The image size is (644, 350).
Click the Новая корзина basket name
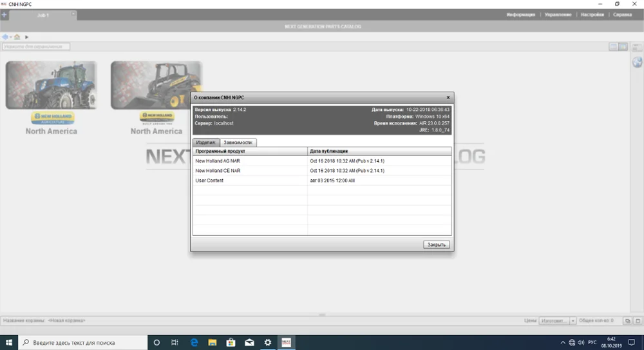(66, 320)
